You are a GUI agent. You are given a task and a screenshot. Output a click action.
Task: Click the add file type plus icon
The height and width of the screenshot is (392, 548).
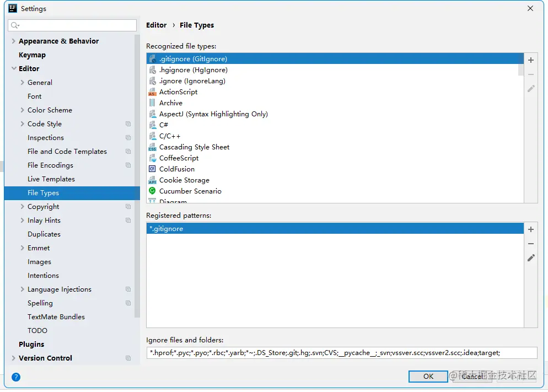coord(531,60)
